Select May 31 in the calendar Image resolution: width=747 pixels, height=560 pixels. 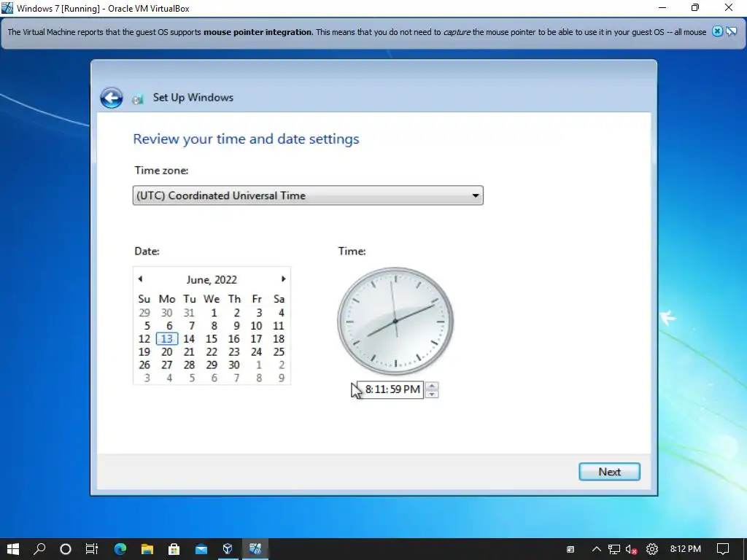click(x=189, y=313)
